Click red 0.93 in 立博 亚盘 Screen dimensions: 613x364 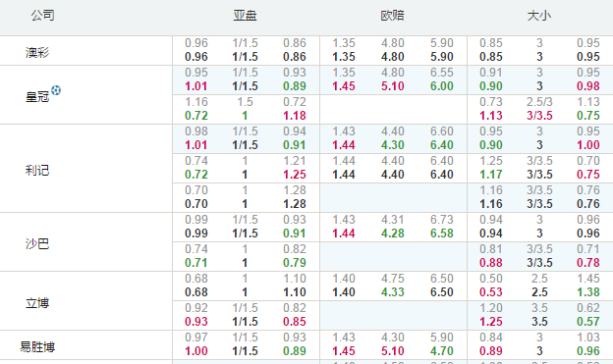pos(196,322)
